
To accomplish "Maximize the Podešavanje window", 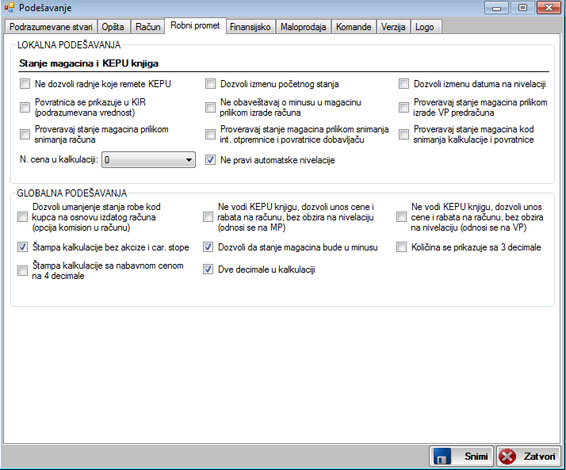I will [522, 8].
